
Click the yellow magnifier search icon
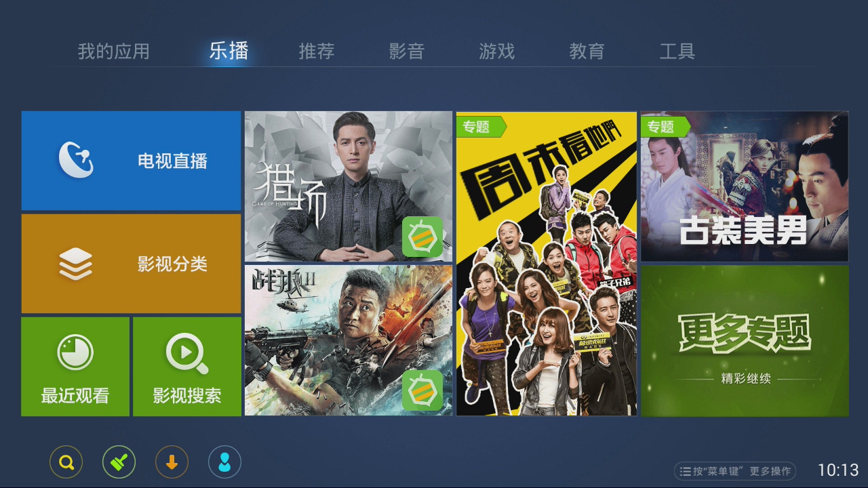66,463
